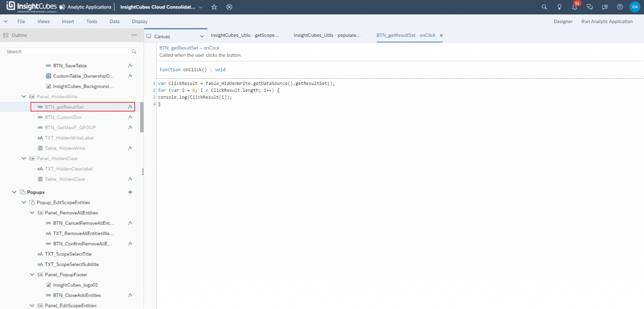Switch to the InsightCubes_Utils - populate tab
644x309 pixels.
click(x=327, y=35)
